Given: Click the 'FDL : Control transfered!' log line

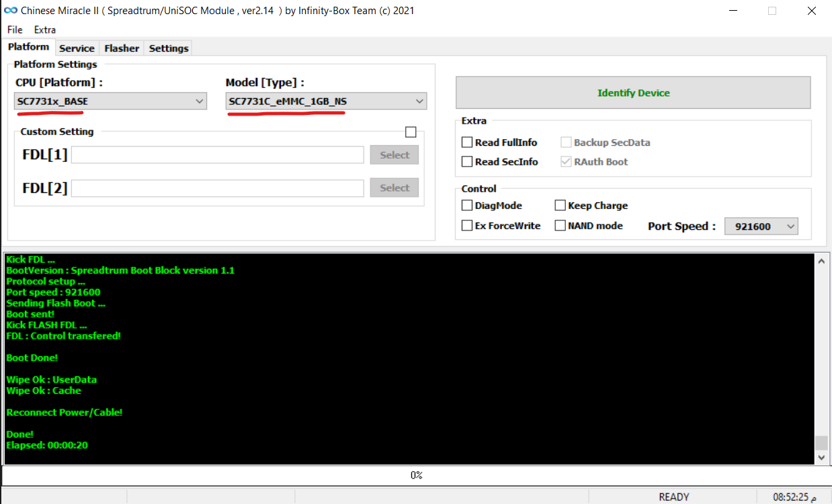Looking at the screenshot, I should [x=64, y=336].
